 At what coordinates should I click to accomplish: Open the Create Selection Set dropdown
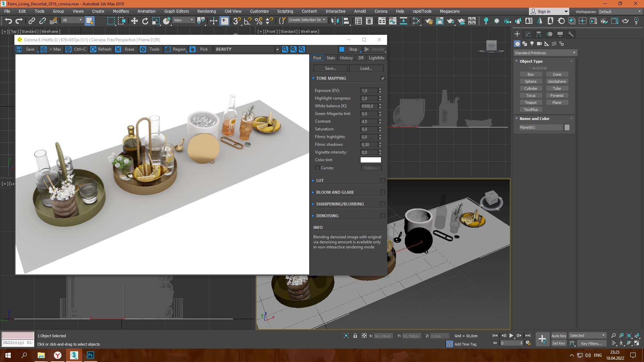(307, 20)
